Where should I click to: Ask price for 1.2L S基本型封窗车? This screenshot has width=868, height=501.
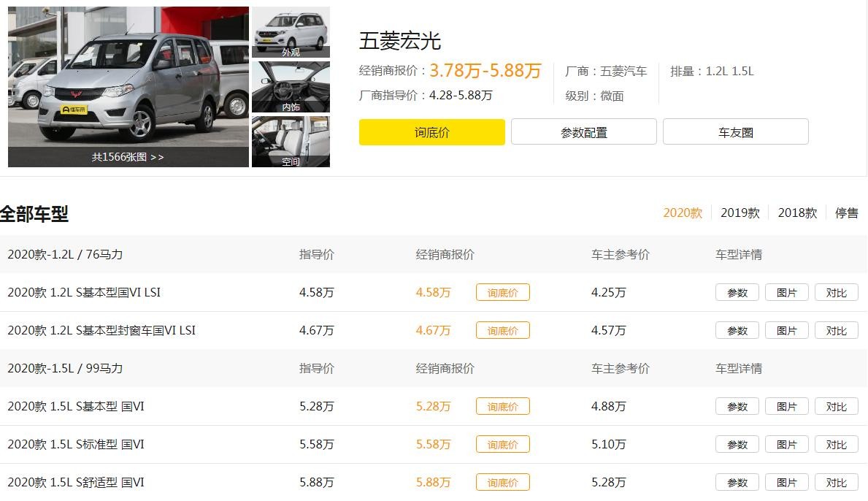502,331
